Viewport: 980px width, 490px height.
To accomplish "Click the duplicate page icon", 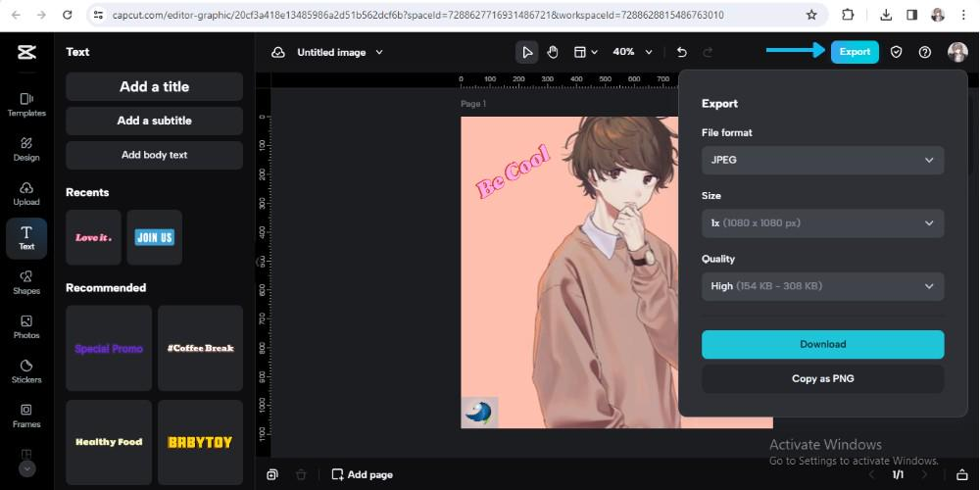I will coord(271,475).
